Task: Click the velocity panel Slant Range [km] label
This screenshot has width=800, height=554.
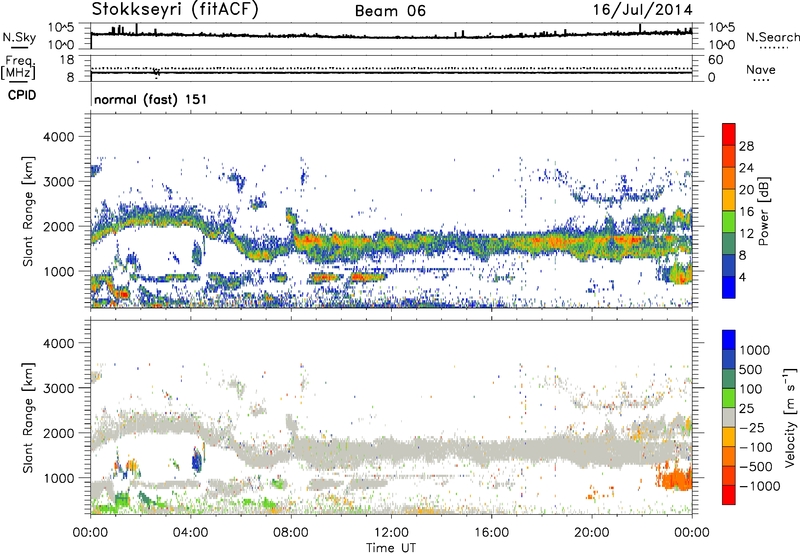Action: click(x=28, y=417)
